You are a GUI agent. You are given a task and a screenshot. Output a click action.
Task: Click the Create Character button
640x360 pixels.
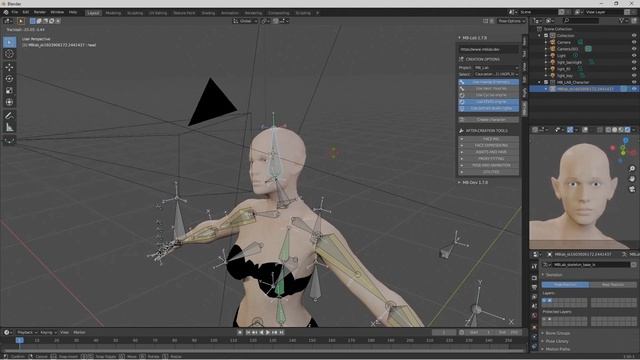(489, 120)
